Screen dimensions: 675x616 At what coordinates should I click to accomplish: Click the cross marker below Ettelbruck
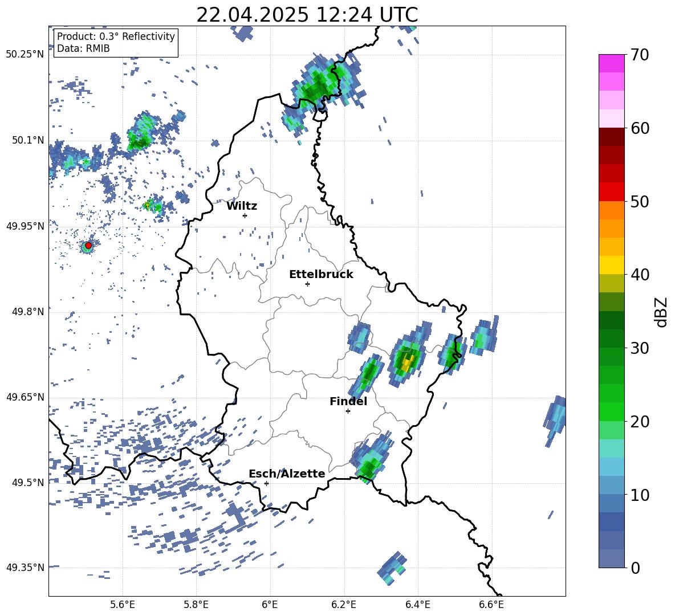(307, 284)
